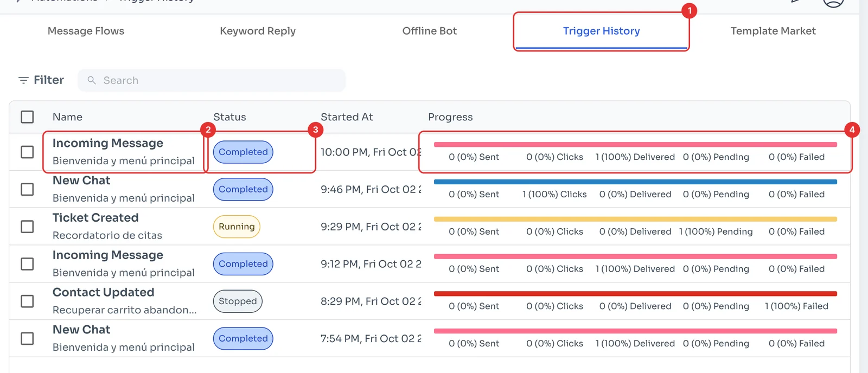Click the blue progress bar for 9:46 PM New Chat
The width and height of the screenshot is (868, 373).
pyautogui.click(x=635, y=182)
